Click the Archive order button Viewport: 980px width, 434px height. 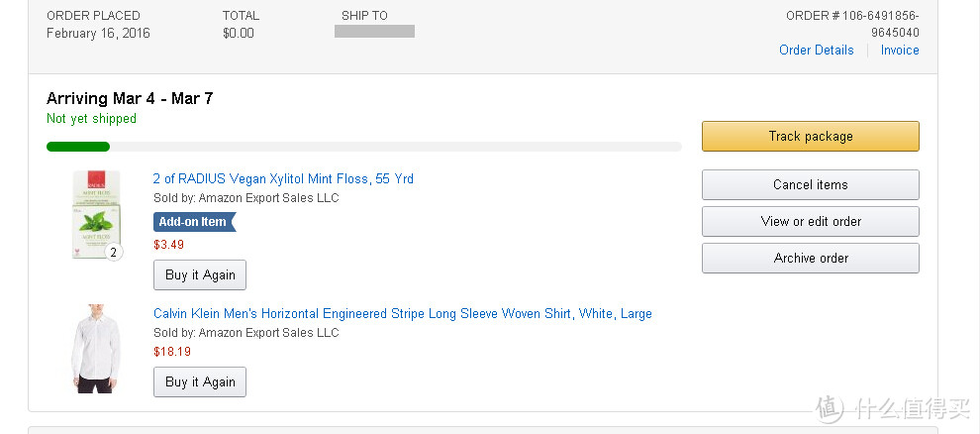[810, 258]
